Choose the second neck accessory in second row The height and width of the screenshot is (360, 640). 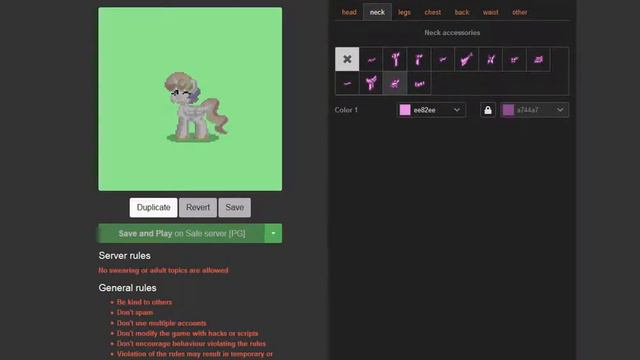[371, 83]
